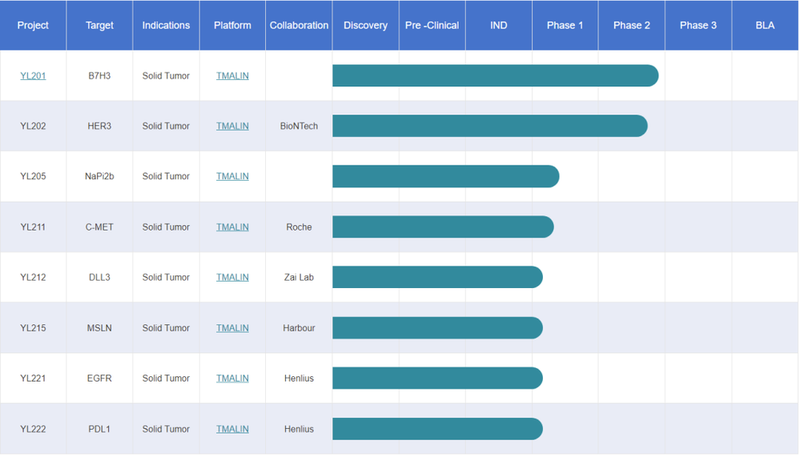Click the Project column header

pos(33,25)
